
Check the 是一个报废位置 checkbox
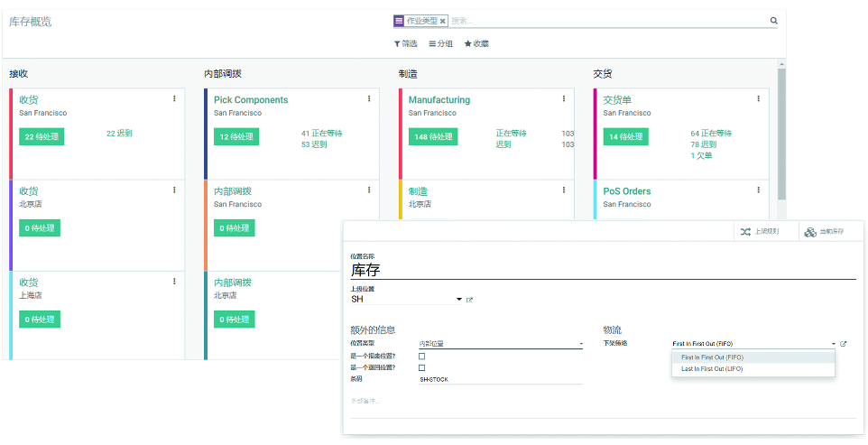click(x=421, y=357)
